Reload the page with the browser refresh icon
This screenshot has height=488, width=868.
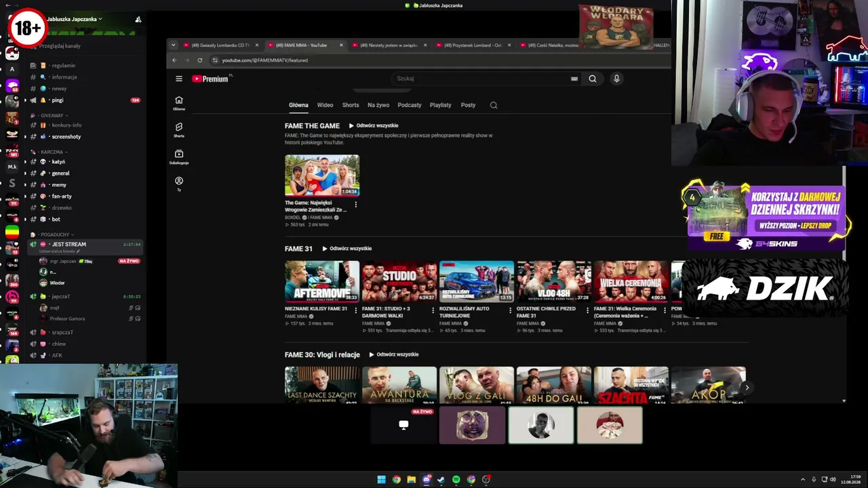tap(200, 60)
